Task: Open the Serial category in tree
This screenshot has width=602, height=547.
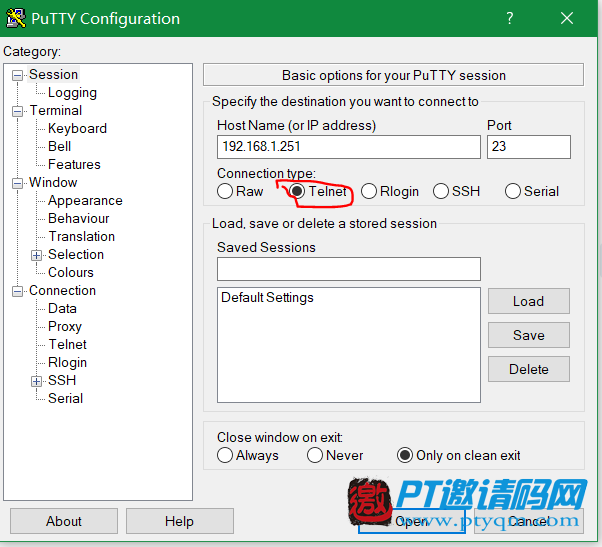Action: 65,398
